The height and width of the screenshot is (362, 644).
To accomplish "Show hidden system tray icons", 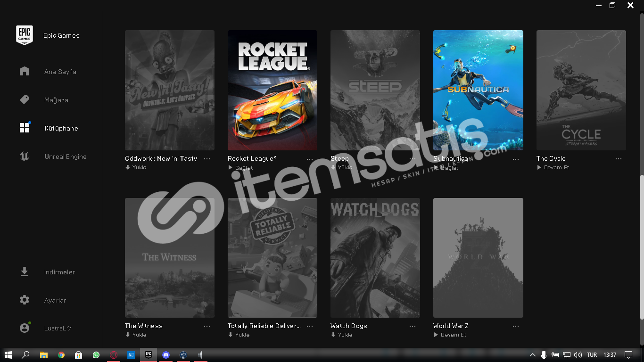I will coord(533,355).
